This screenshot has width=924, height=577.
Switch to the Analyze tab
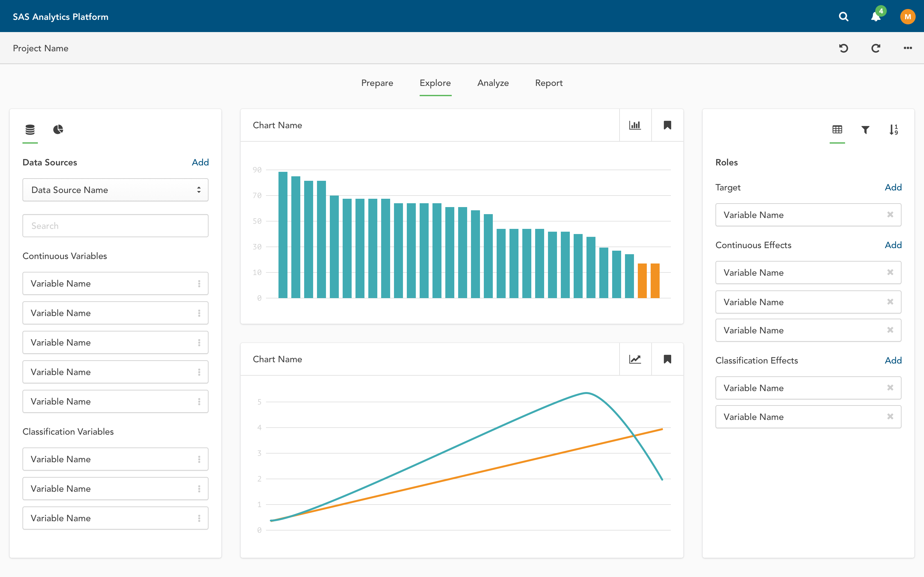tap(493, 83)
